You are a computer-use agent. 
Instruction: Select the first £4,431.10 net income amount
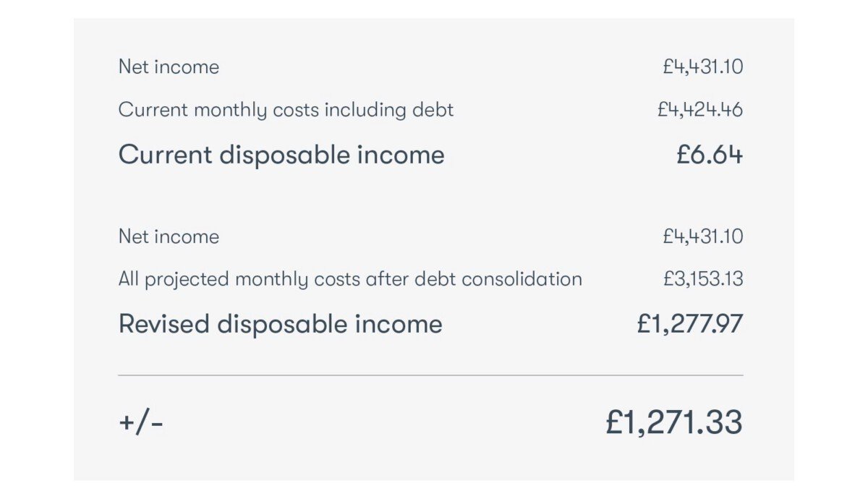click(x=702, y=67)
